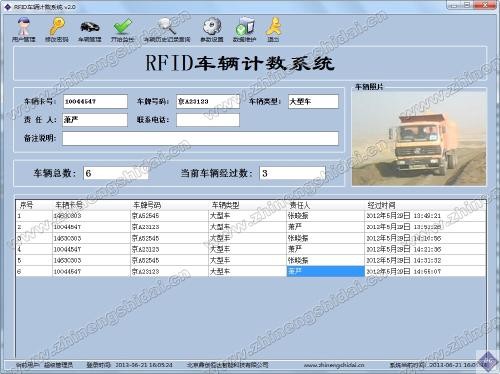Start monitoring with the green checkmark icon
Screen dimensions: 500x374
122,29
